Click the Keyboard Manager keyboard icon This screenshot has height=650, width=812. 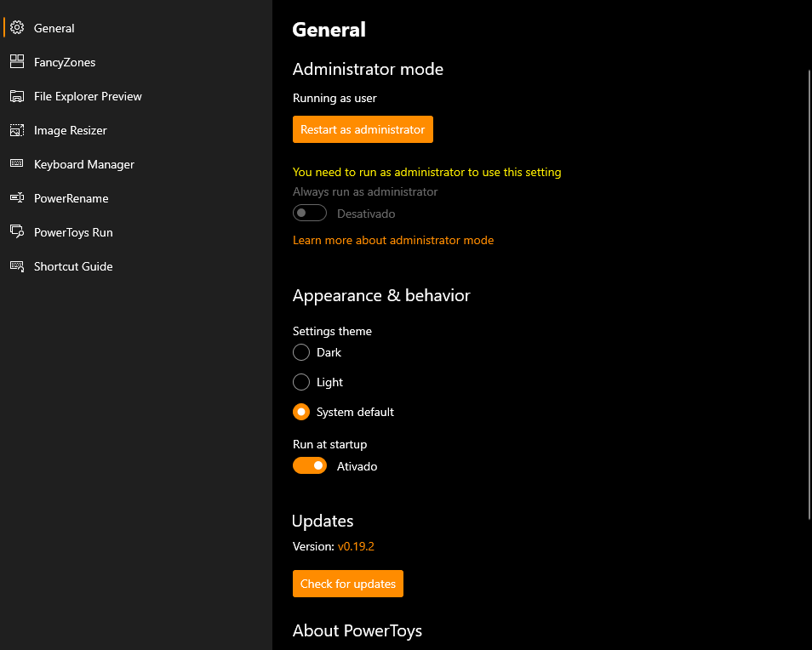click(17, 163)
